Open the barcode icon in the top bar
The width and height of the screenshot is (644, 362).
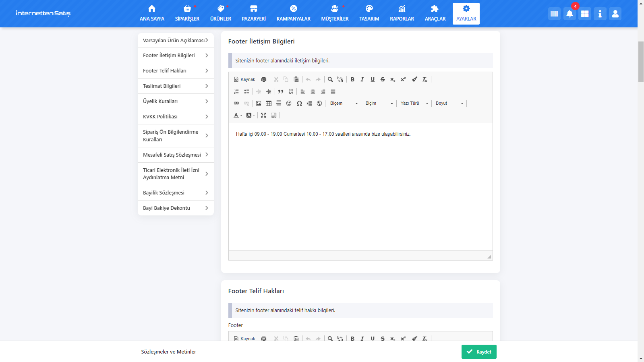click(x=554, y=14)
